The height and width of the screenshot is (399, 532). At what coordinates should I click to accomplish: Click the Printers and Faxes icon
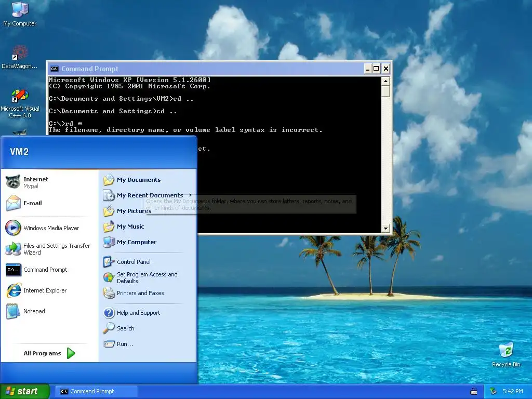109,293
